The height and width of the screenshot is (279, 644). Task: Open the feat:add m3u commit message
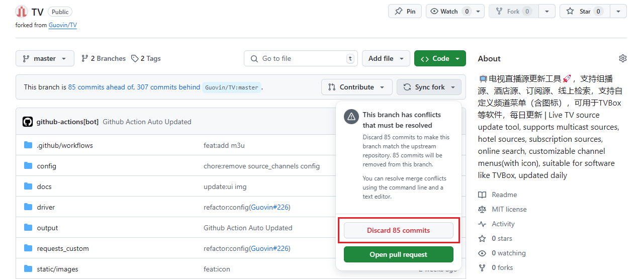[x=224, y=145]
